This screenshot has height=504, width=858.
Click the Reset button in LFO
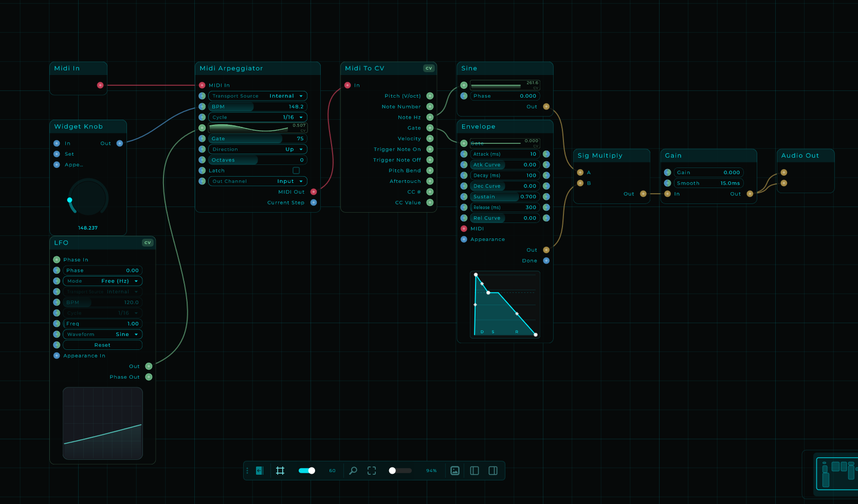[x=102, y=345]
